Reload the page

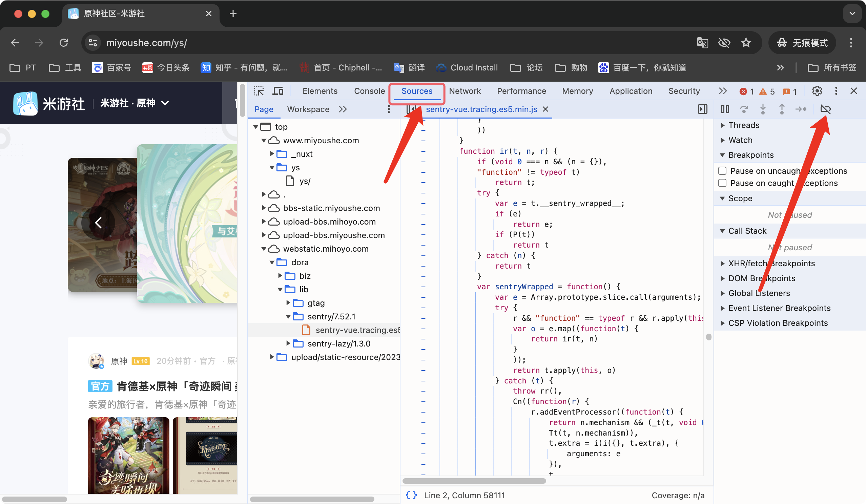tap(64, 43)
